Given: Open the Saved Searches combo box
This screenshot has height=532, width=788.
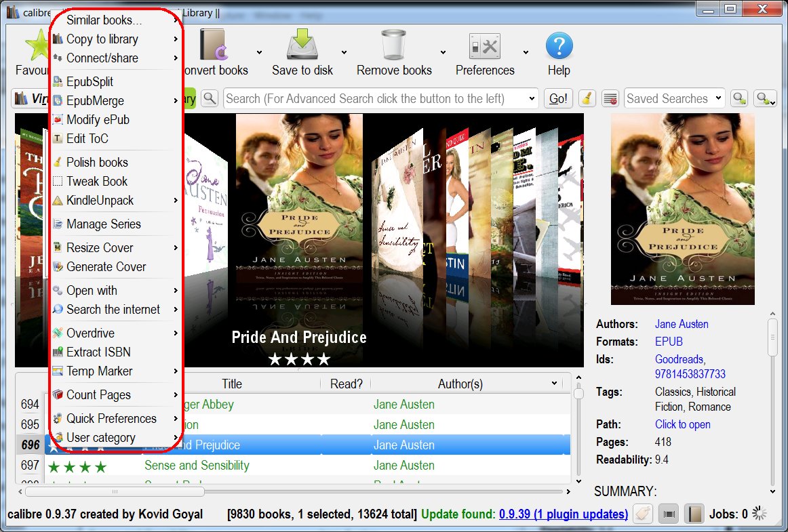Looking at the screenshot, I should click(x=674, y=98).
